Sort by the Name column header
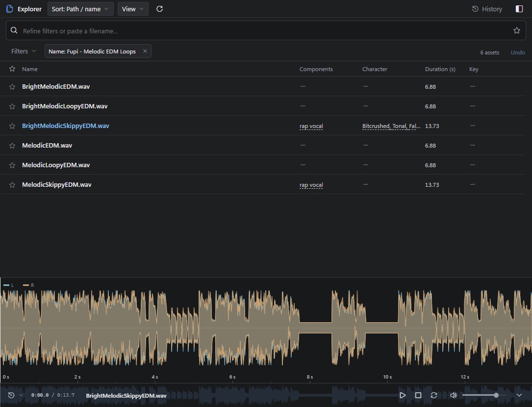The image size is (532, 407). point(30,69)
